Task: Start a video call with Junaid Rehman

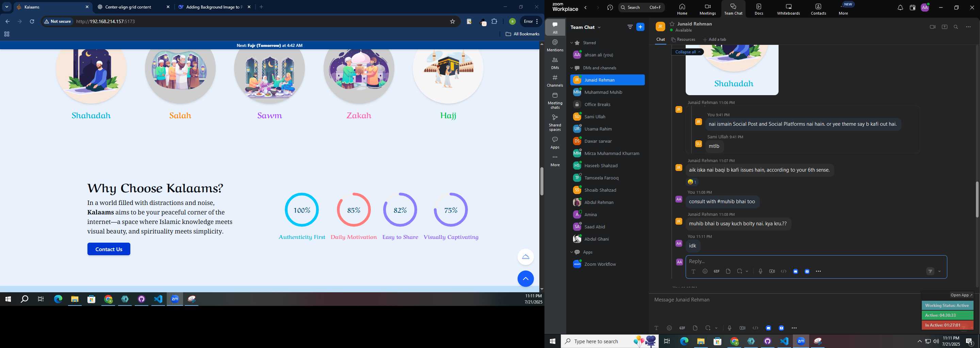Action: coord(932,27)
